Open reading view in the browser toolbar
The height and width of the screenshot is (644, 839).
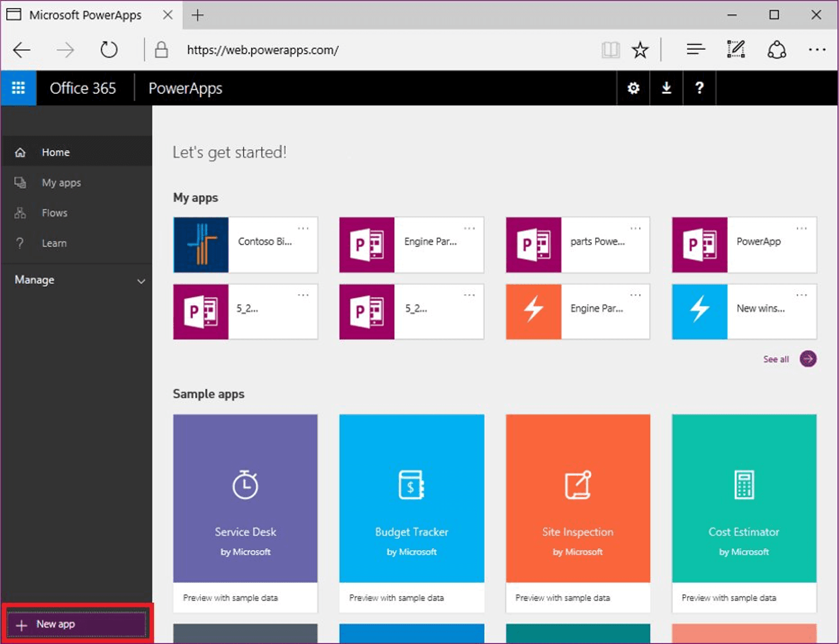pos(610,50)
